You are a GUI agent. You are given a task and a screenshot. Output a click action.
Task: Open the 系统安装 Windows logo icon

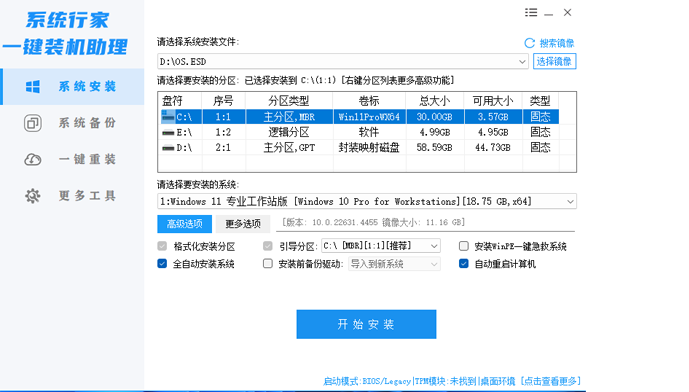click(33, 87)
